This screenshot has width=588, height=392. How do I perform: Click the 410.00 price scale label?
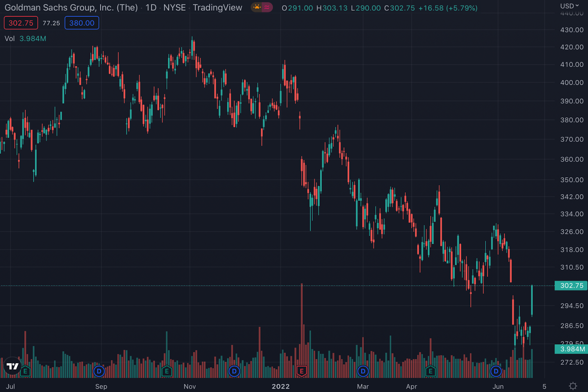click(x=572, y=65)
